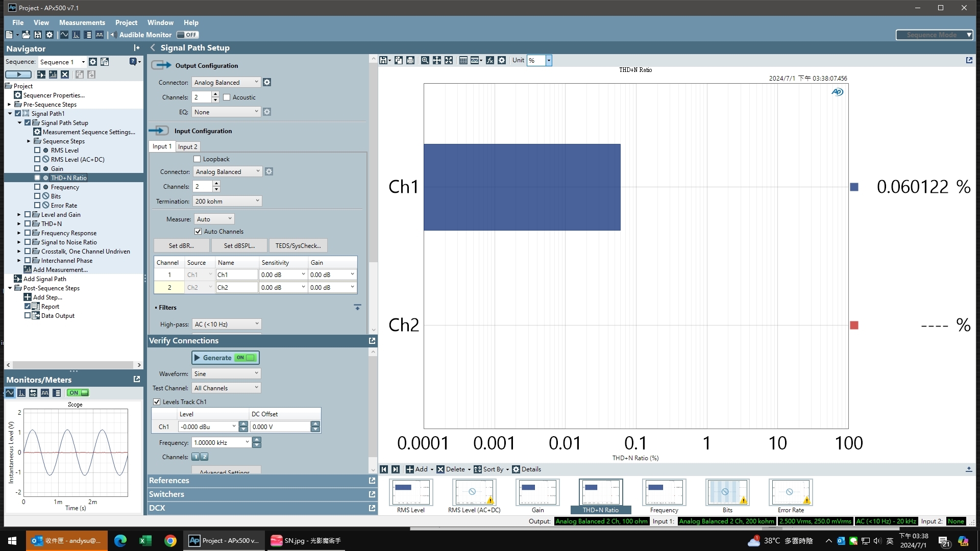Image resolution: width=980 pixels, height=551 pixels.
Task: Open the Waveform Sine dropdown
Action: click(x=226, y=373)
